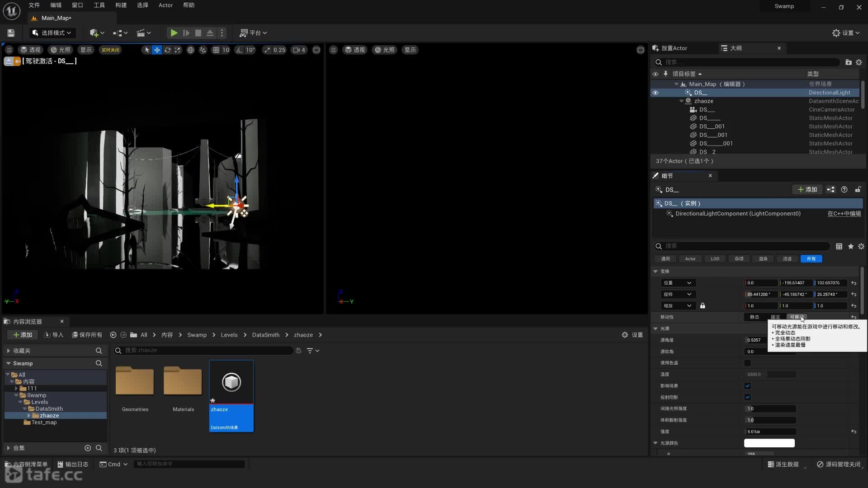Click the camera speed icon
Viewport: 868px width, 488px height.
(297, 50)
